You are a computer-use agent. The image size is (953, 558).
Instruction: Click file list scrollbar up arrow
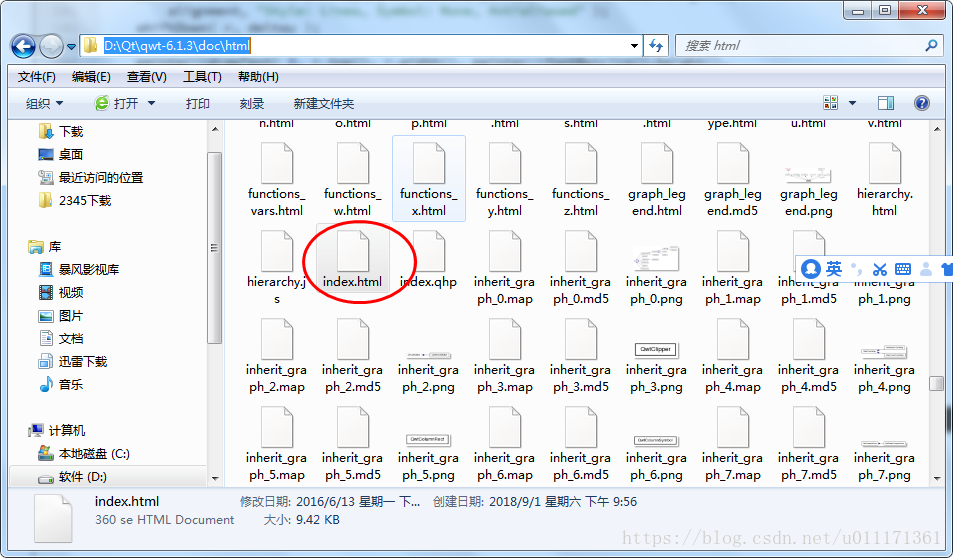(937, 129)
